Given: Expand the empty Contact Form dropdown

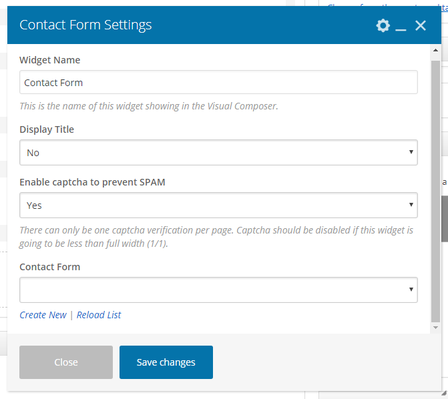Looking at the screenshot, I should tap(218, 290).
